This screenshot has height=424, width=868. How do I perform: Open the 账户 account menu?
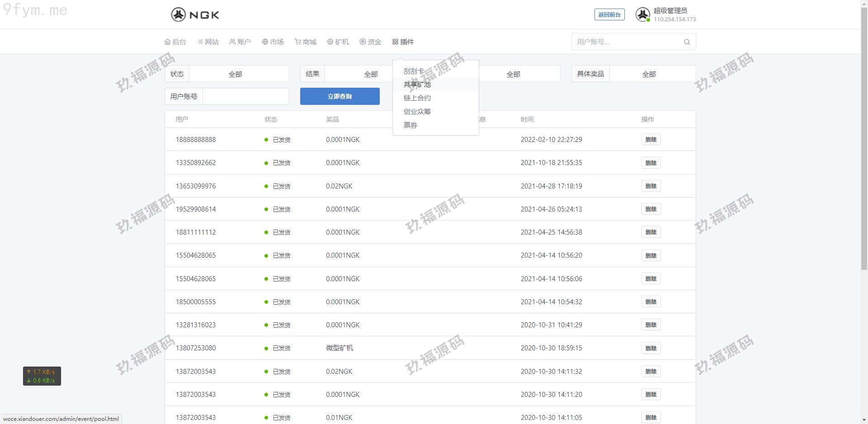(240, 42)
